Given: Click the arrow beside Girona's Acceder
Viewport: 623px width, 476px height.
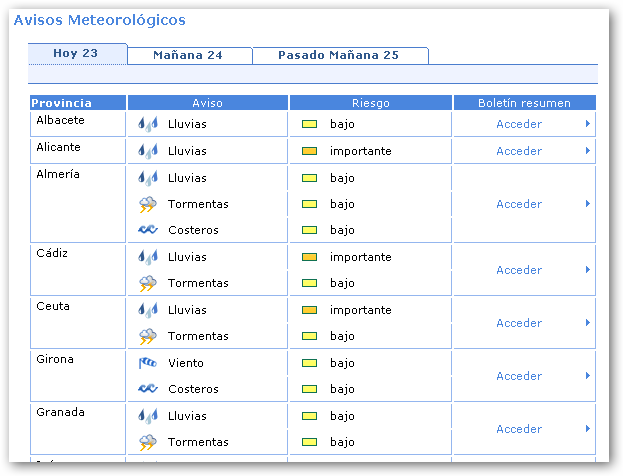Looking at the screenshot, I should pyautogui.click(x=588, y=376).
